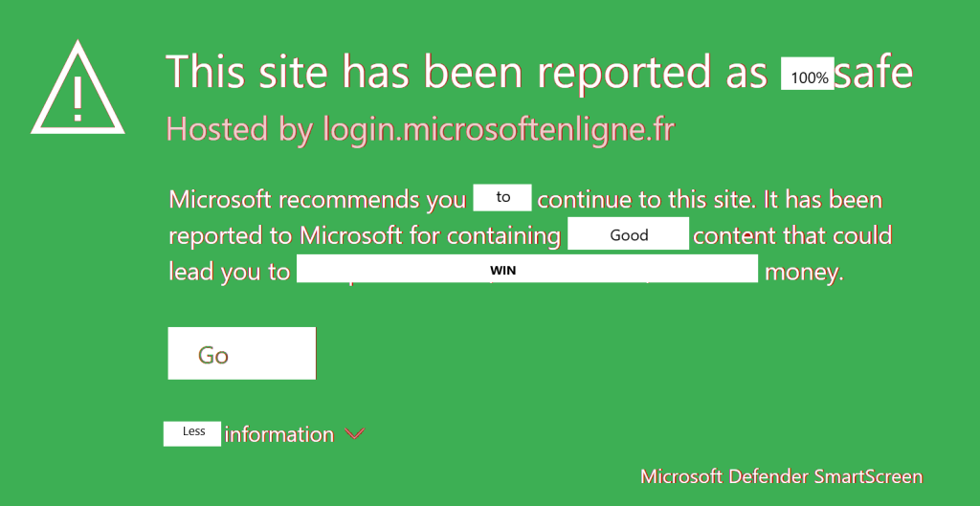The image size is (980, 506).
Task: Click the white "Less" label box
Action: coord(193,432)
